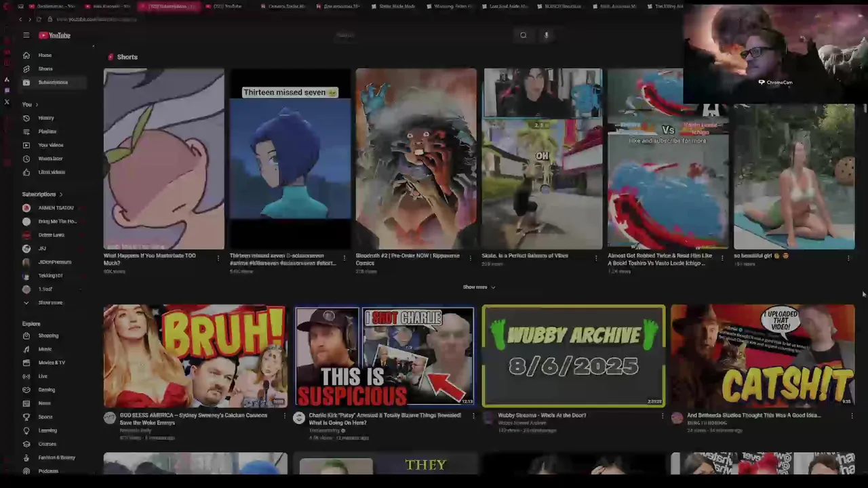This screenshot has width=868, height=488.
Task: Open GOD BLESS AMERICA video title
Action: tap(193, 419)
